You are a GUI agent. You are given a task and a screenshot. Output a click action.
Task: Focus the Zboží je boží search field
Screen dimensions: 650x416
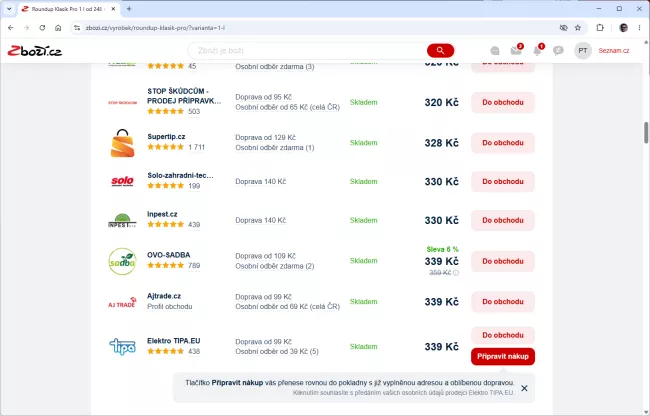(309, 51)
